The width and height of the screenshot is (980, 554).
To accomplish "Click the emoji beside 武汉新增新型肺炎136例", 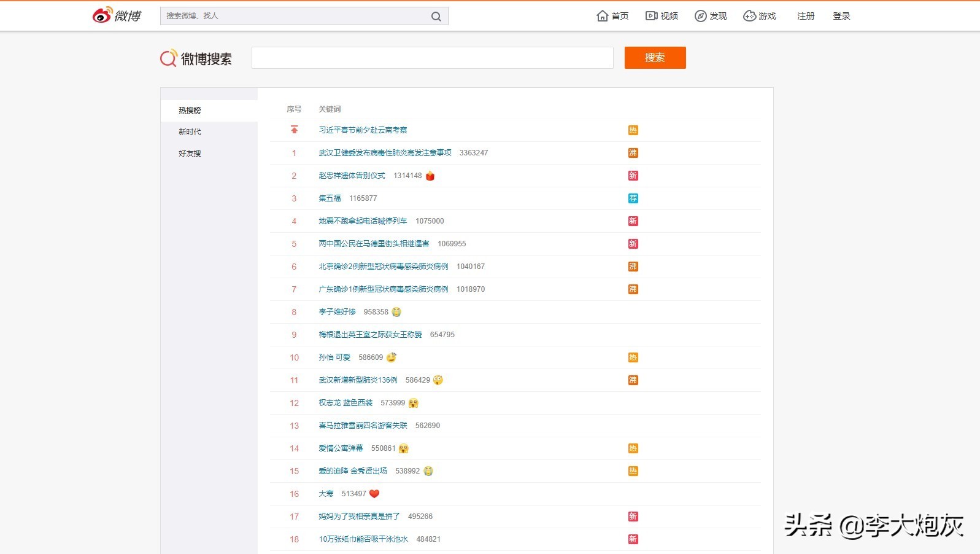I will tap(438, 380).
